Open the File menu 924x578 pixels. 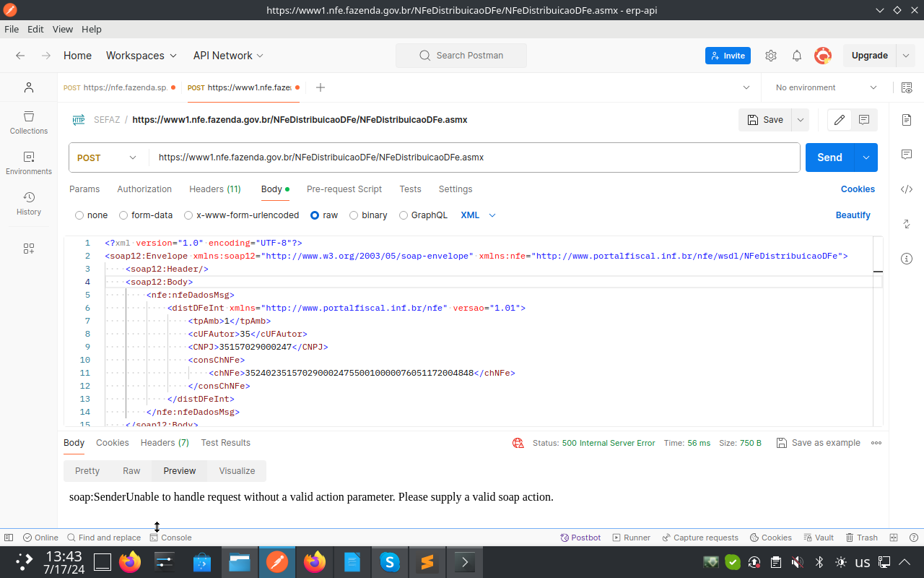click(12, 30)
